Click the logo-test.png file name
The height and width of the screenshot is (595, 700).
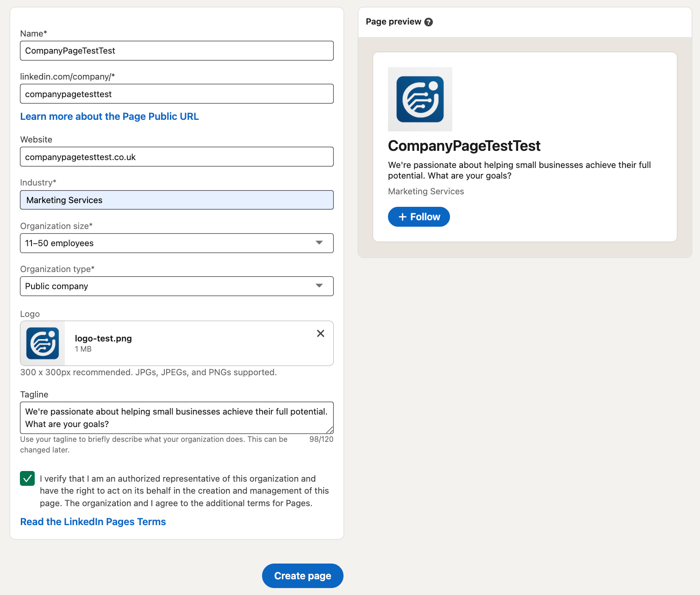103,338
